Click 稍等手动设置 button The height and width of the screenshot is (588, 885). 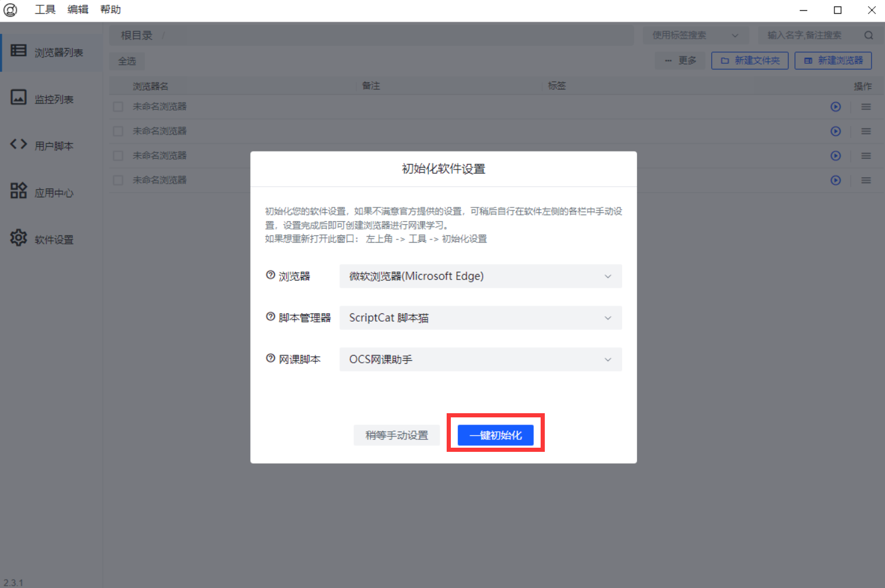[x=397, y=435]
